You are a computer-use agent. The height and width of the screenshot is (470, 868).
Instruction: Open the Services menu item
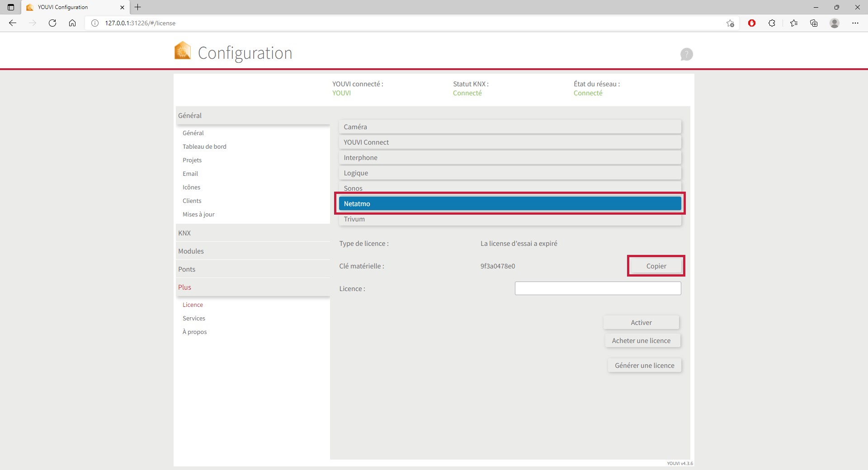point(194,318)
